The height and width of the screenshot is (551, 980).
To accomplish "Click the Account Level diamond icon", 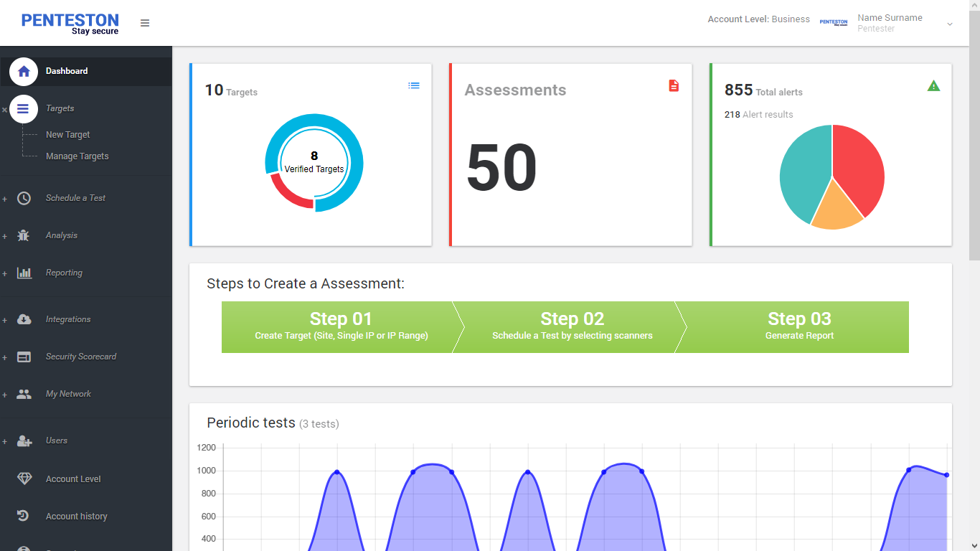I will 24,479.
